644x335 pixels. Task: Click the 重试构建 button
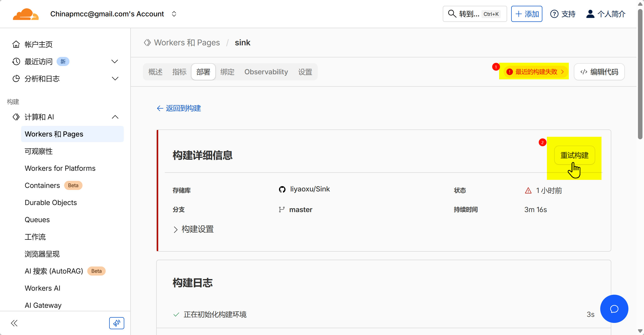[574, 155]
